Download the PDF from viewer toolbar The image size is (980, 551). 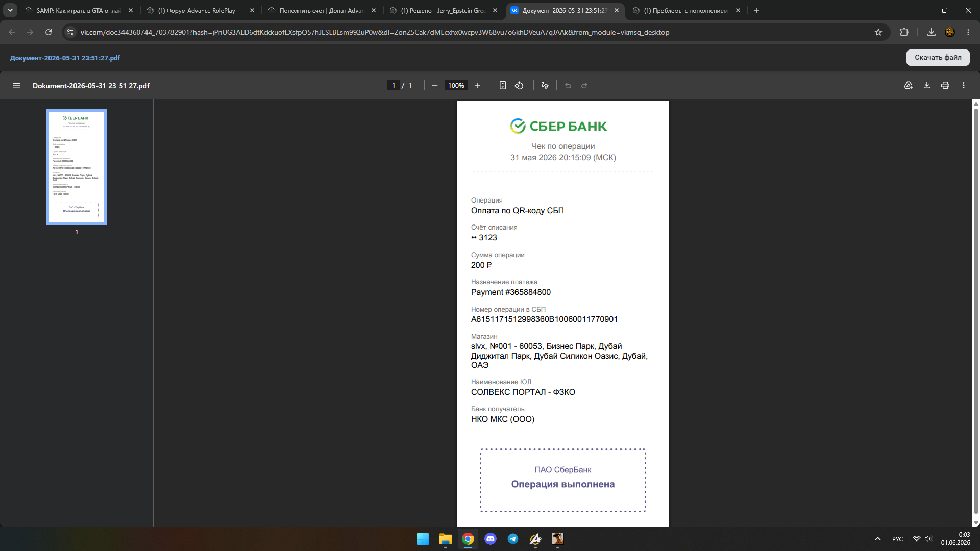927,86
